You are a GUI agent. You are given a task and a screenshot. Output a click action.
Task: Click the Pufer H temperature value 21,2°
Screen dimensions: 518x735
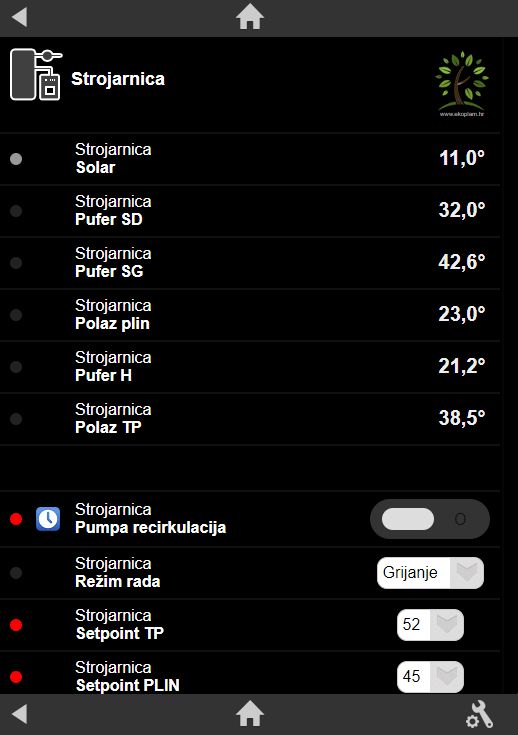(462, 366)
